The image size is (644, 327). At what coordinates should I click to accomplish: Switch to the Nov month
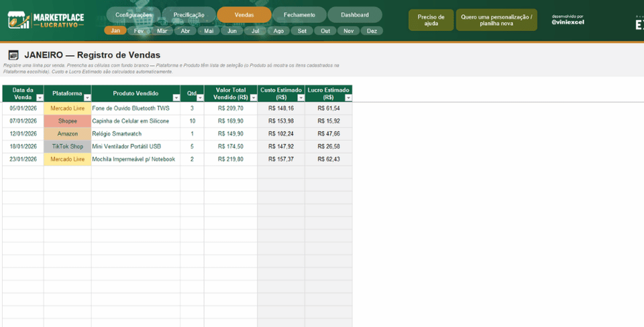348,31
